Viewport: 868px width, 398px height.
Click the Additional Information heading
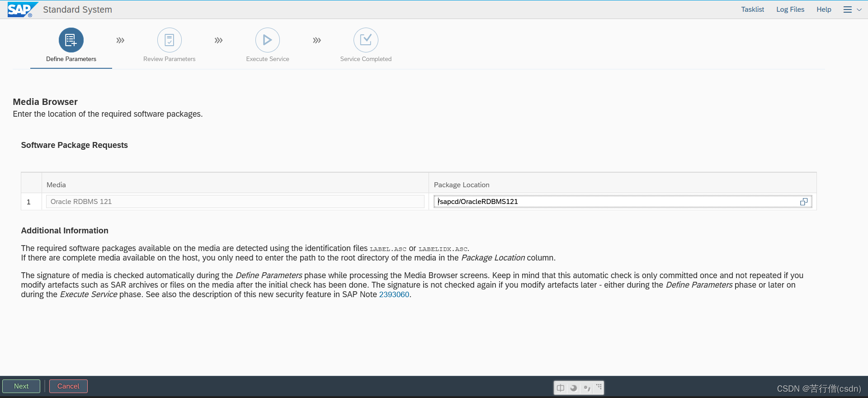pos(65,231)
